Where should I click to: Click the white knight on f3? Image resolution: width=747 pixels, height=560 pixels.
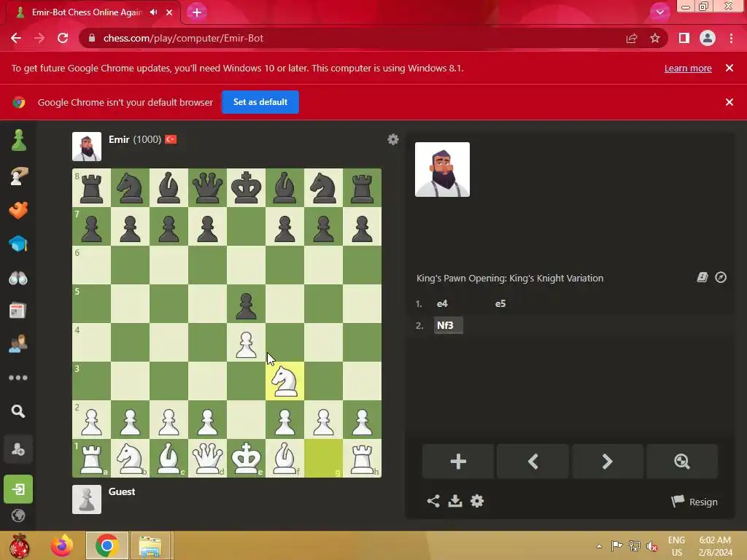pos(285,381)
